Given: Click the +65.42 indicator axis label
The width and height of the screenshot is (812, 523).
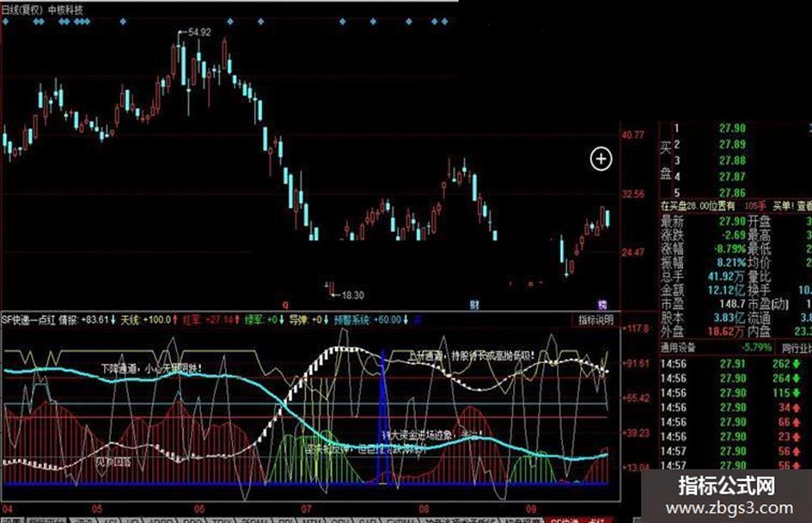Looking at the screenshot, I should [x=637, y=398].
